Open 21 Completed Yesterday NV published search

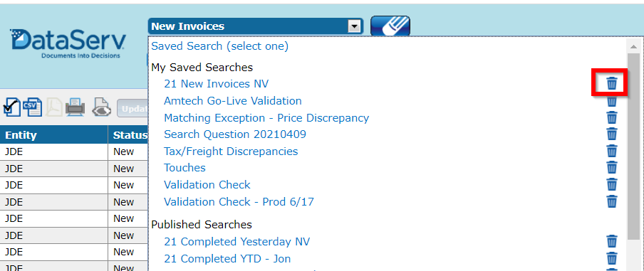point(237,241)
